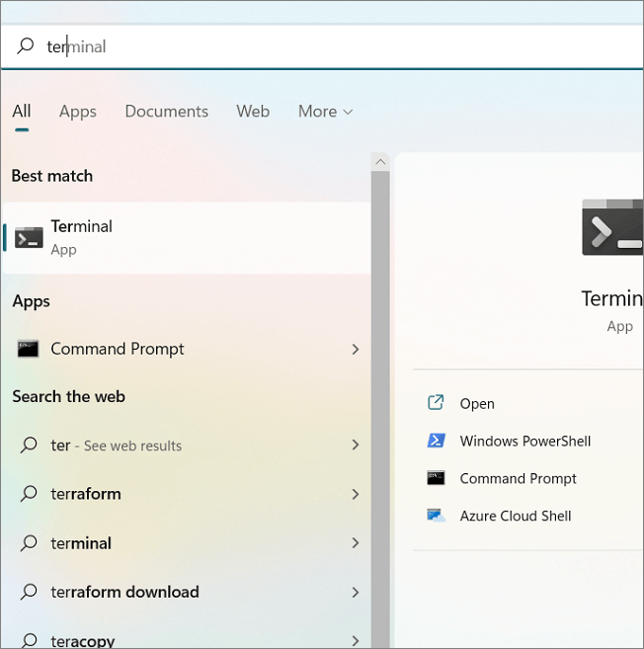Click the Azure Cloud Shell icon

tap(436, 516)
